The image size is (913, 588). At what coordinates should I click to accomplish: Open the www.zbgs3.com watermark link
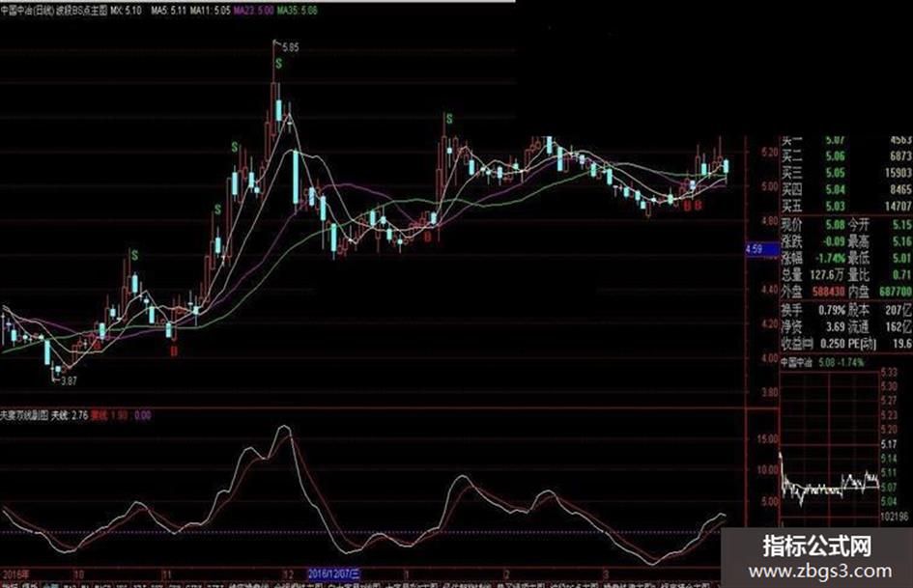click(x=820, y=572)
